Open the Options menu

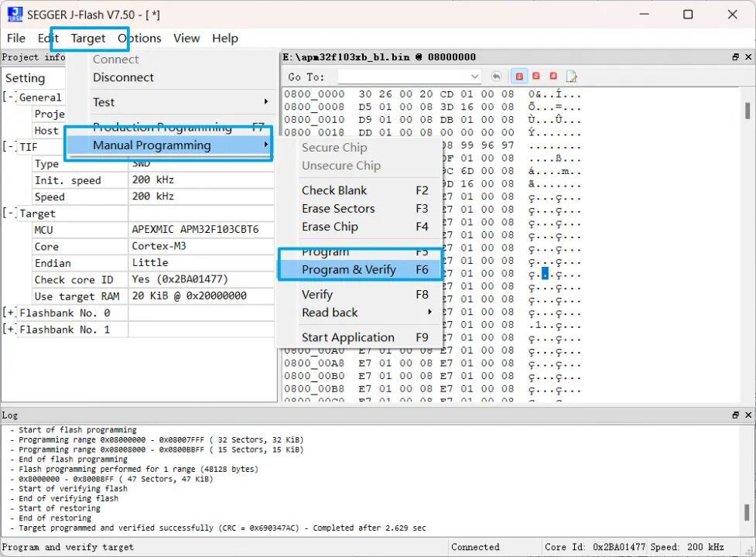(139, 38)
